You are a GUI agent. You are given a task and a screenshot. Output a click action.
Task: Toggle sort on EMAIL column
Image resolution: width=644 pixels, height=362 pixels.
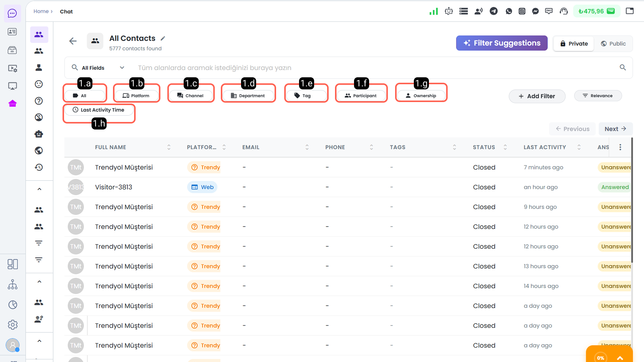pyautogui.click(x=307, y=147)
